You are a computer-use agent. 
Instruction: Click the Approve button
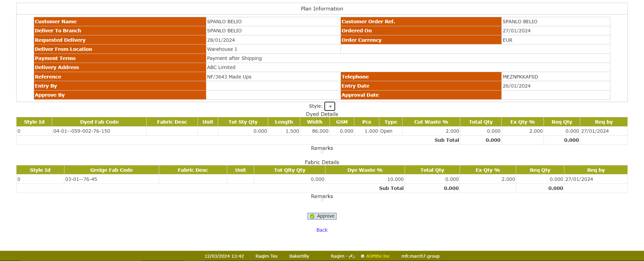322,216
